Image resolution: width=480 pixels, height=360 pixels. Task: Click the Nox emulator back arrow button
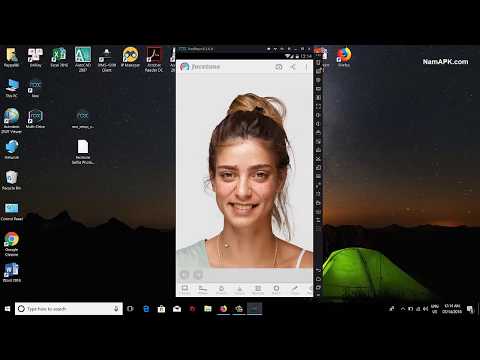click(x=318, y=269)
